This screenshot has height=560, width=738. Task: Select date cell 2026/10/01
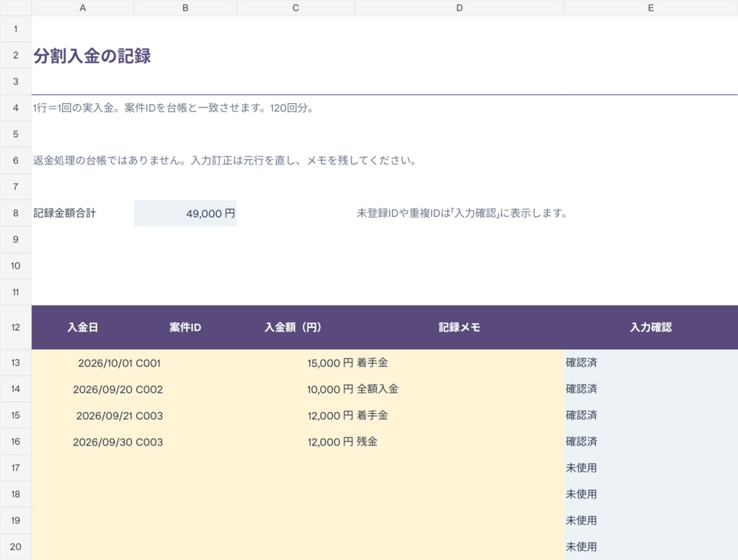83,363
